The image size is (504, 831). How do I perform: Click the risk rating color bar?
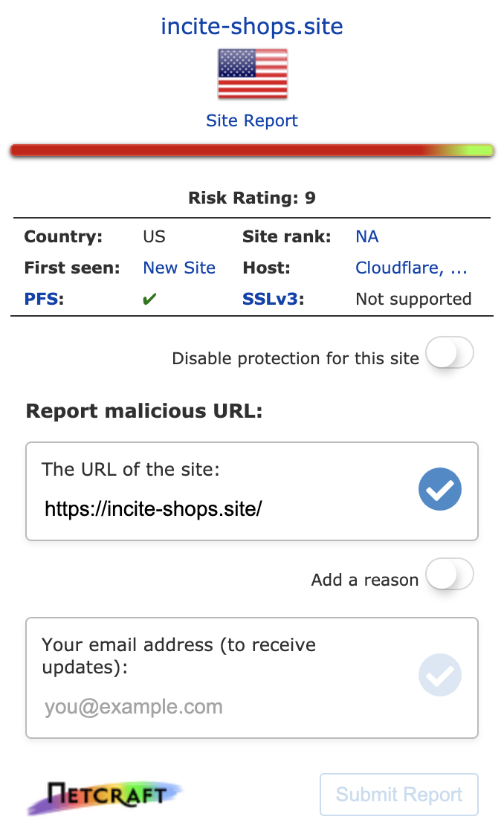252,150
